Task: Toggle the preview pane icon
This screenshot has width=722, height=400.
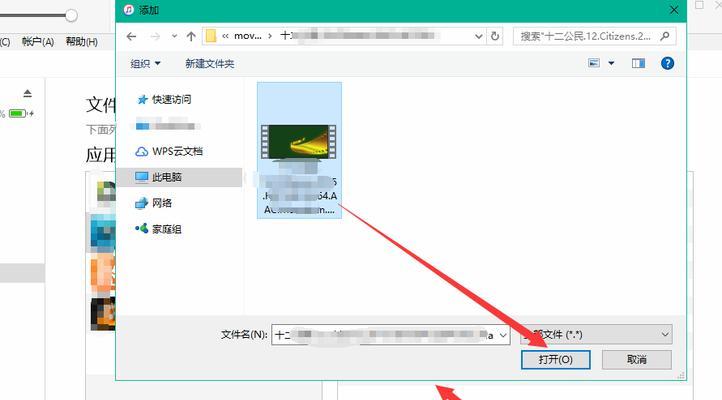Action: coord(638,63)
